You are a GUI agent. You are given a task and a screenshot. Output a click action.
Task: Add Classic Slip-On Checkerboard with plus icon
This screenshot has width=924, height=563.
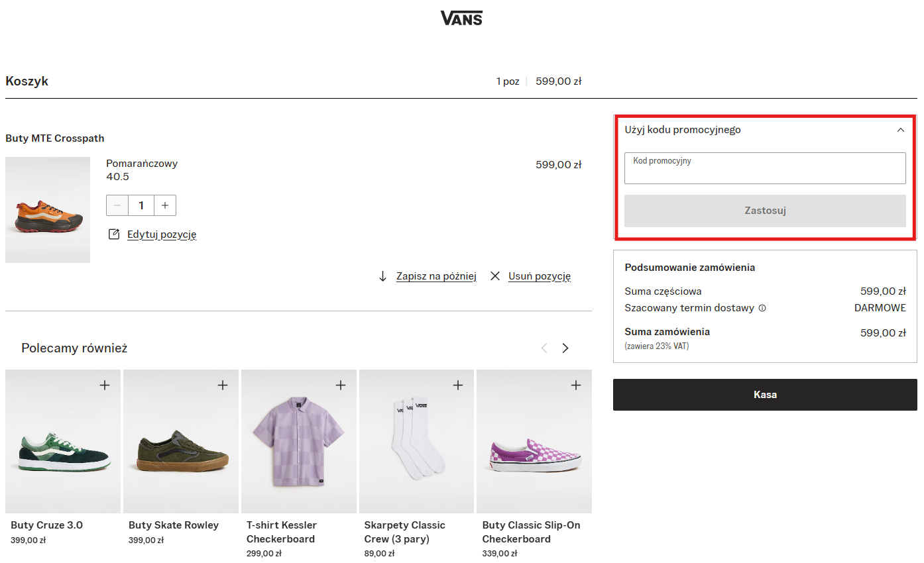pyautogui.click(x=576, y=385)
